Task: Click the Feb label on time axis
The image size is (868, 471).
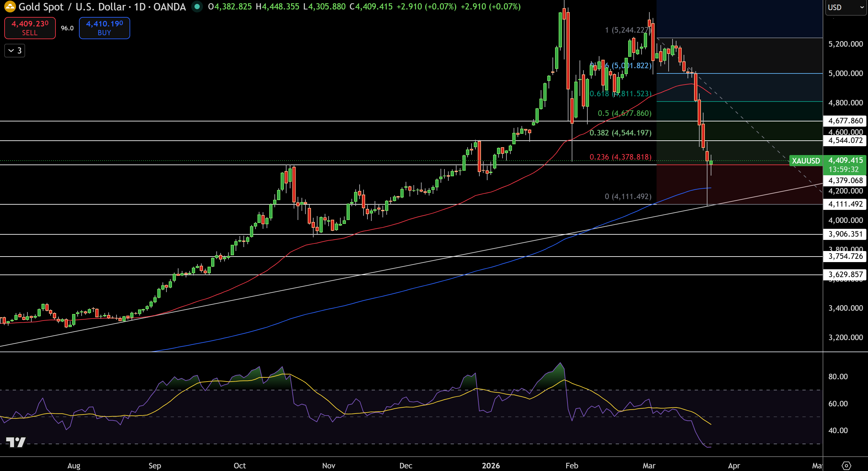Action: [x=571, y=465]
